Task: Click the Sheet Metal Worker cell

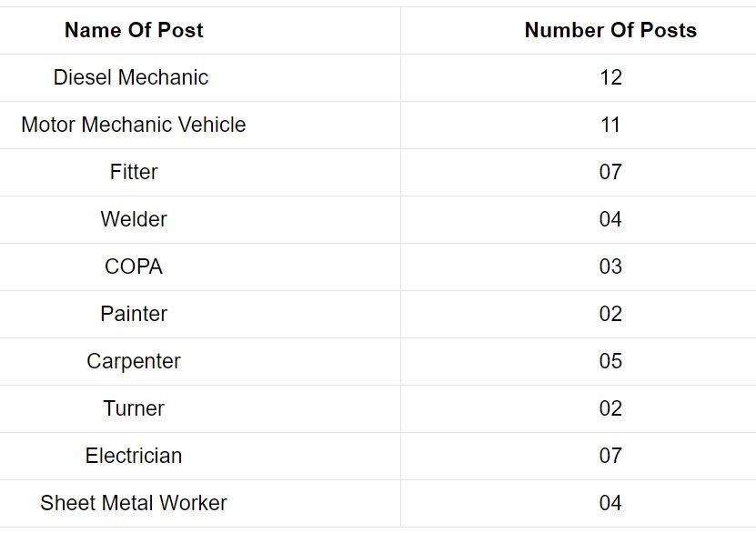Action: pos(134,503)
